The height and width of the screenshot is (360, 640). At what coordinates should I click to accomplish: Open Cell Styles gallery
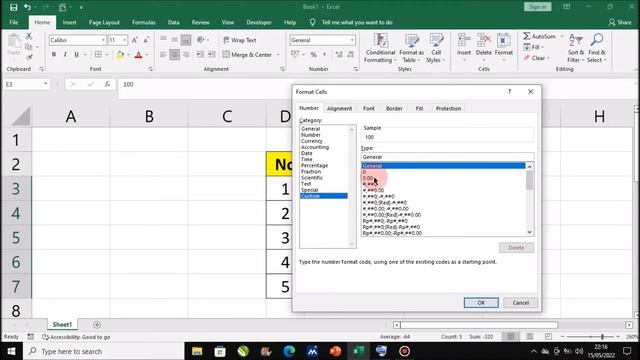[436, 48]
